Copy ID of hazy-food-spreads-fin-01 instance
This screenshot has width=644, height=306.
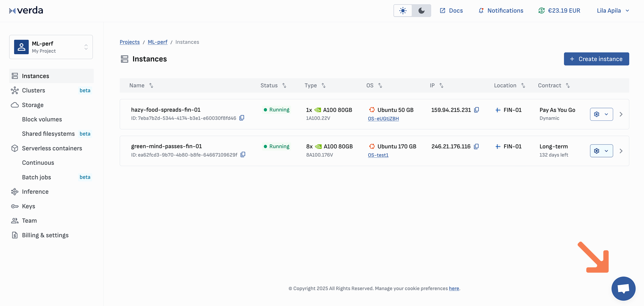(241, 118)
